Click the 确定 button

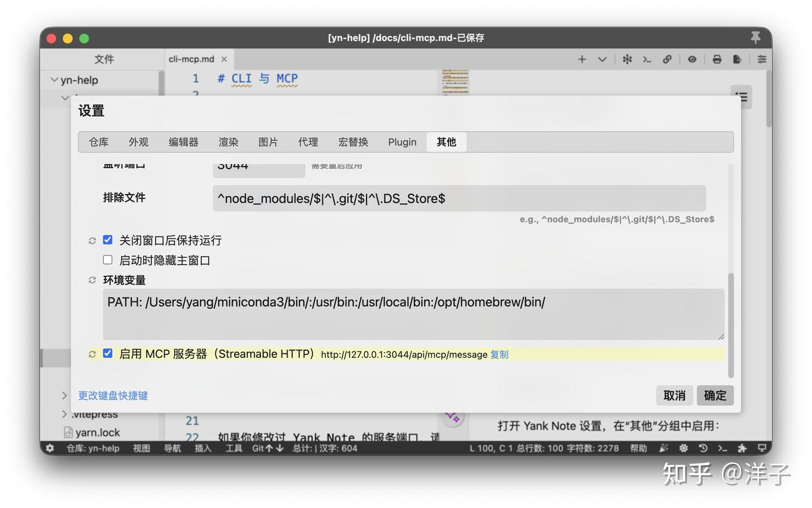click(x=715, y=396)
